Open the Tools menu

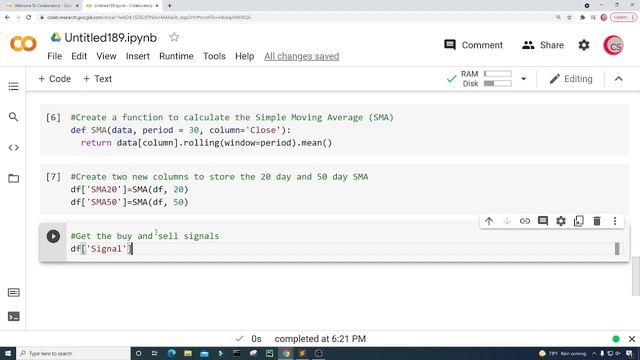[214, 56]
